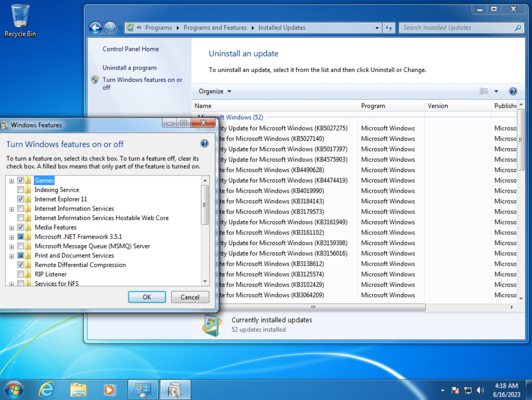Expand Internet Information Services node
Screen dimensions: 532x400
click(x=12, y=209)
